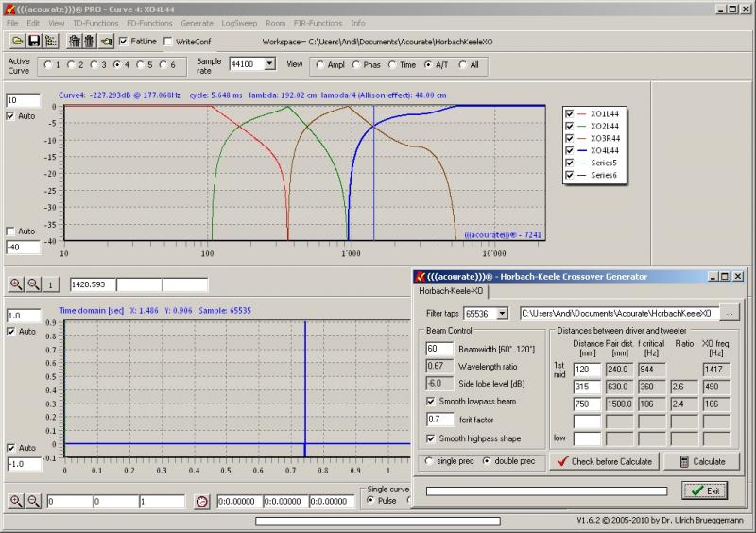Browse for folder with the '...' button
The width and height of the screenshot is (756, 533).
(x=730, y=313)
